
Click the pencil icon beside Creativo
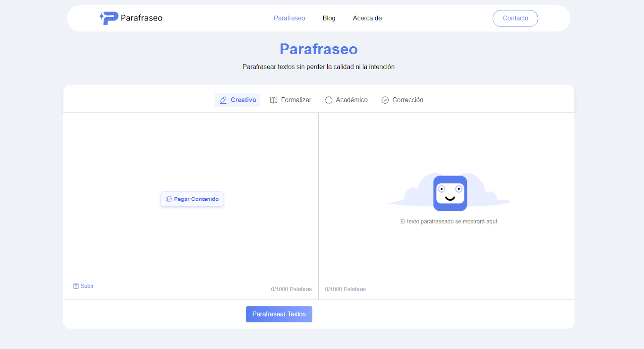coord(223,100)
